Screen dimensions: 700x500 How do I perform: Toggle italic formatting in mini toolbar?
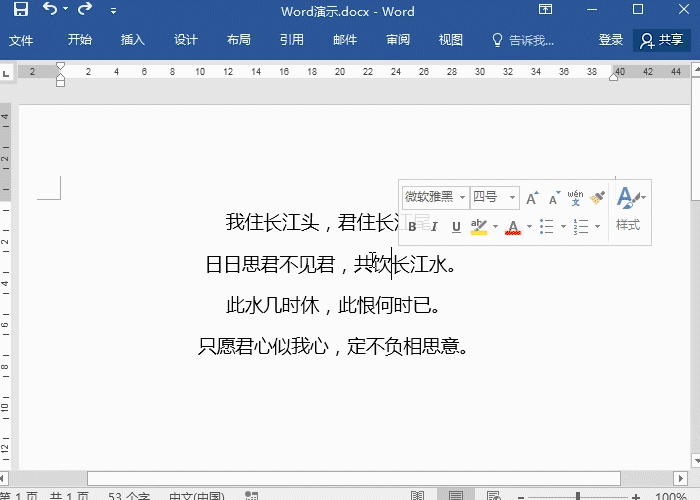coord(434,227)
